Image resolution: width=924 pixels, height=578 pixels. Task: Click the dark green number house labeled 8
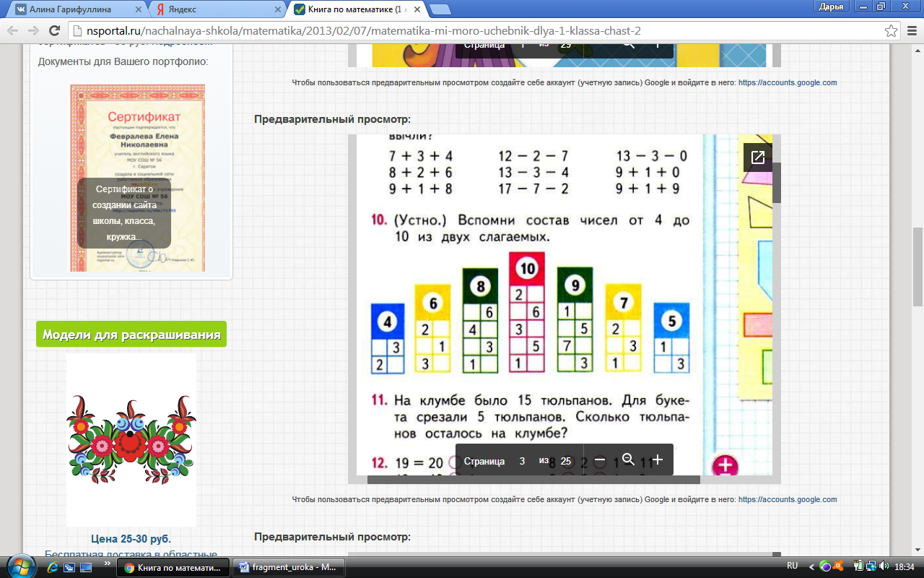481,322
